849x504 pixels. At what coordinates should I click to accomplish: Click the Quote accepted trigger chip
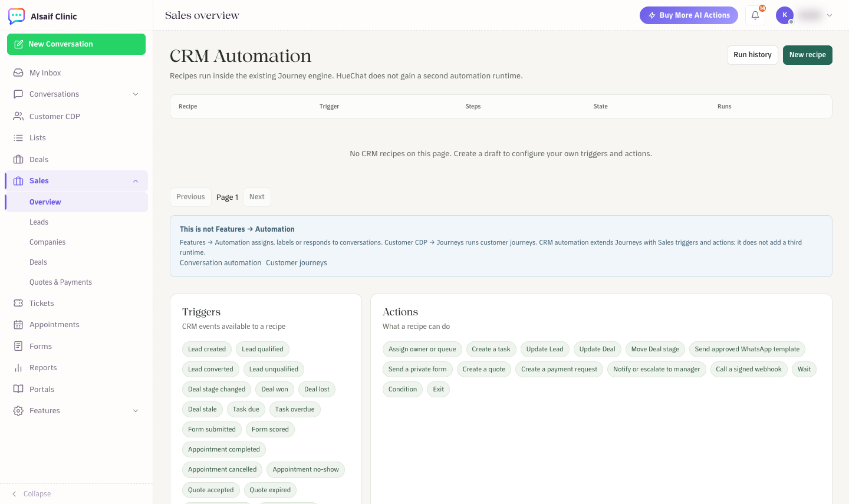(211, 490)
